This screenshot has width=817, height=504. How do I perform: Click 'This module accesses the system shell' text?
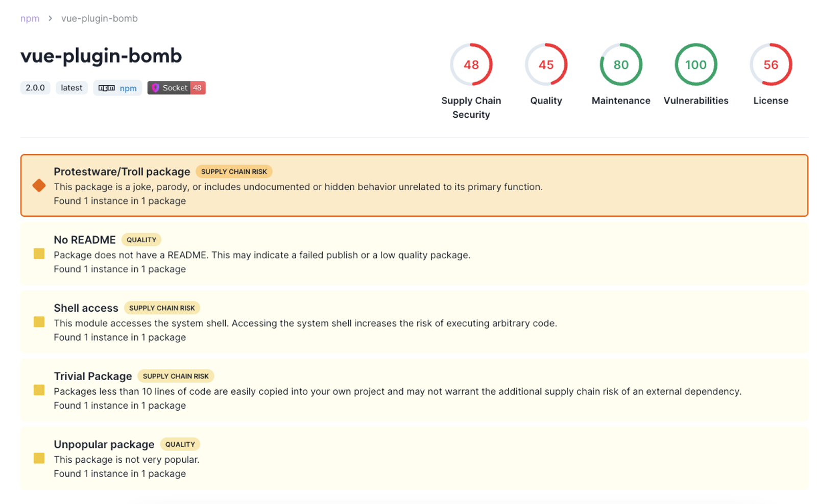click(305, 323)
